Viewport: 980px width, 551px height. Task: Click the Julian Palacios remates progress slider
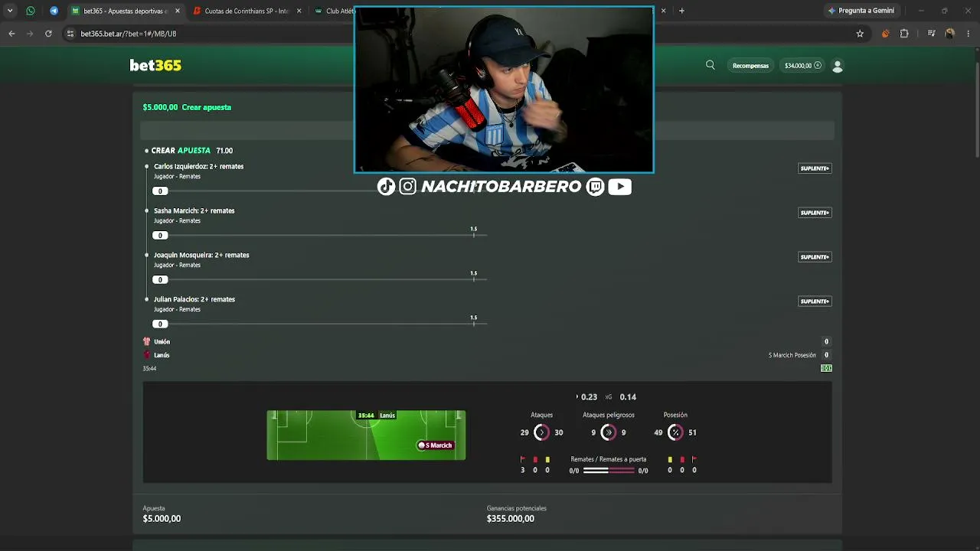coord(320,324)
